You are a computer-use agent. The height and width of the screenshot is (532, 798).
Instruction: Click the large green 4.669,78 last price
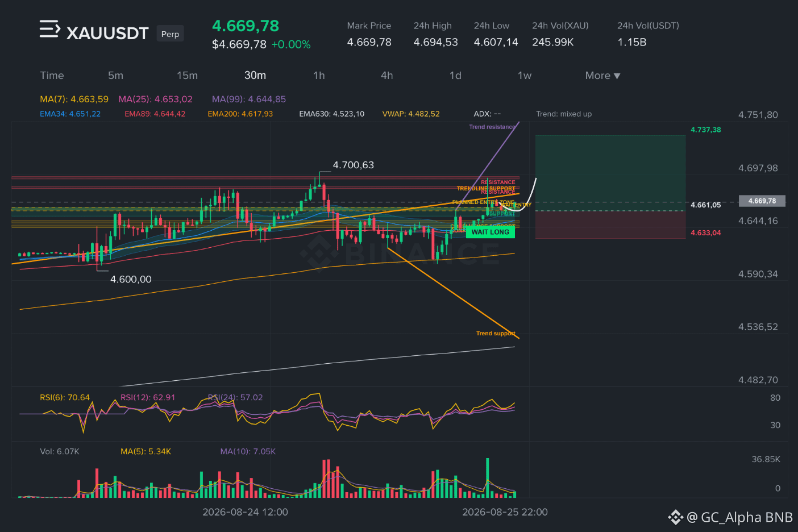246,26
